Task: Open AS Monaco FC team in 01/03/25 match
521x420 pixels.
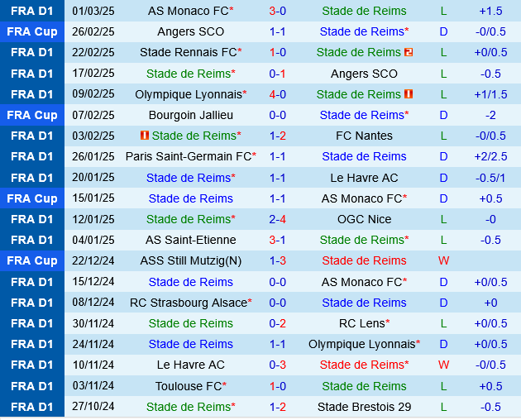Action: 188,11
